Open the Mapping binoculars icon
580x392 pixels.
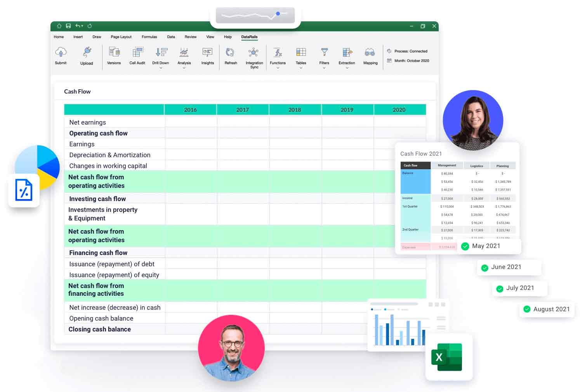pos(370,52)
